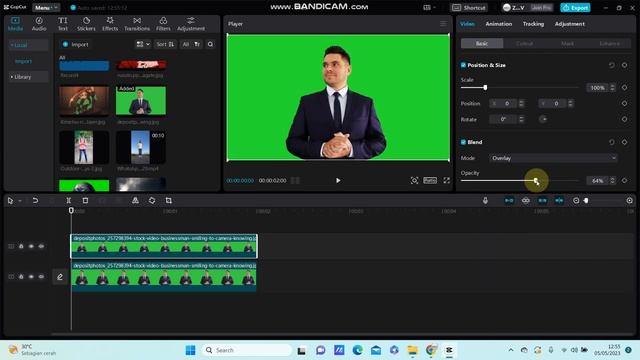Toggle lock on the upper track
This screenshot has width=640, height=360.
21,246
